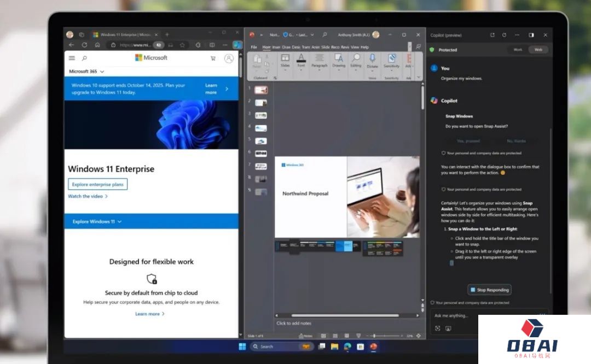Expand the Font ribbon group
The height and width of the screenshot is (364, 591).
coord(301,62)
